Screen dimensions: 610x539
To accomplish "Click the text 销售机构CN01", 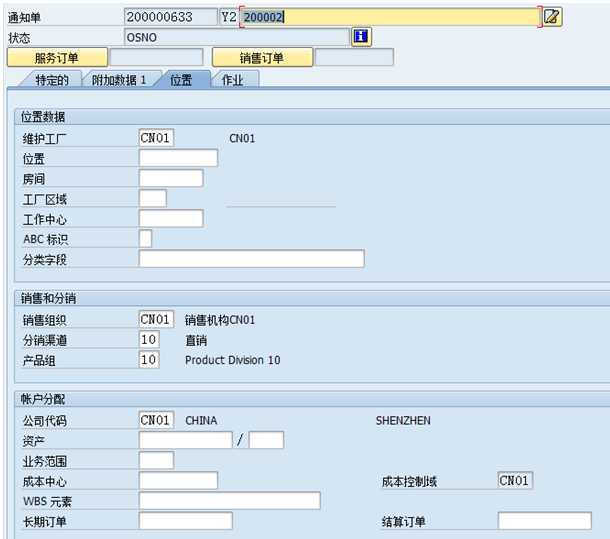I will tap(220, 320).
